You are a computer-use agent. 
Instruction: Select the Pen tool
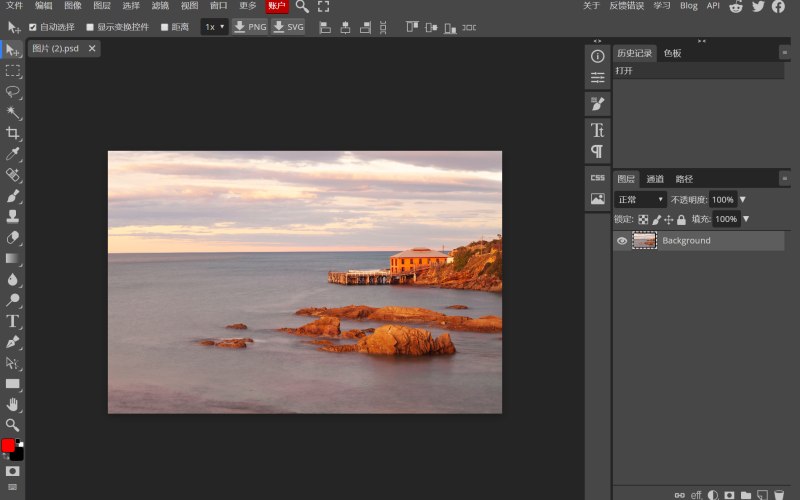click(12, 342)
